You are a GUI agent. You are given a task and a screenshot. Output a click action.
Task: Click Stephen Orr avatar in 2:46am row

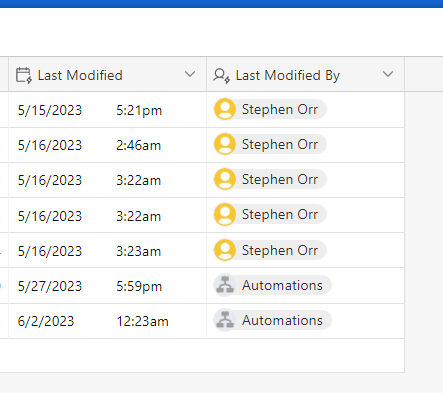(x=225, y=144)
